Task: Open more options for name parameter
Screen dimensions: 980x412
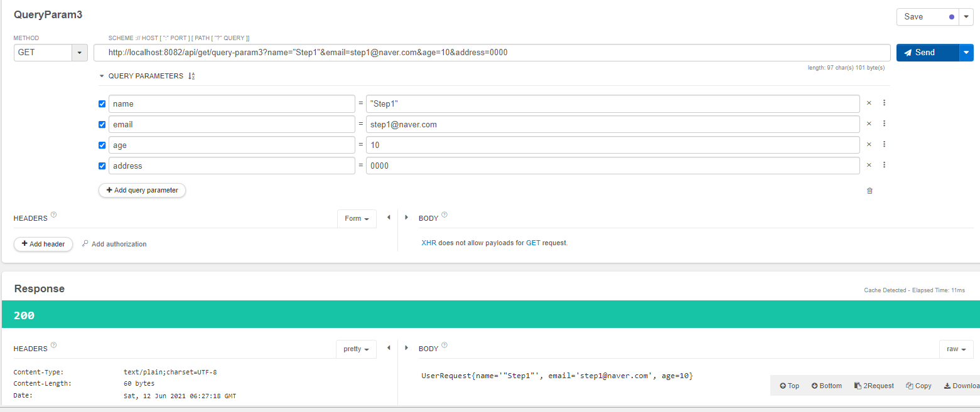Action: pyautogui.click(x=884, y=103)
